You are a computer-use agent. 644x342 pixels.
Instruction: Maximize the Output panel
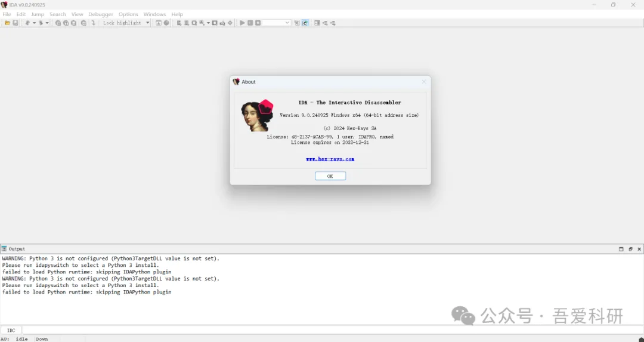tap(621, 249)
